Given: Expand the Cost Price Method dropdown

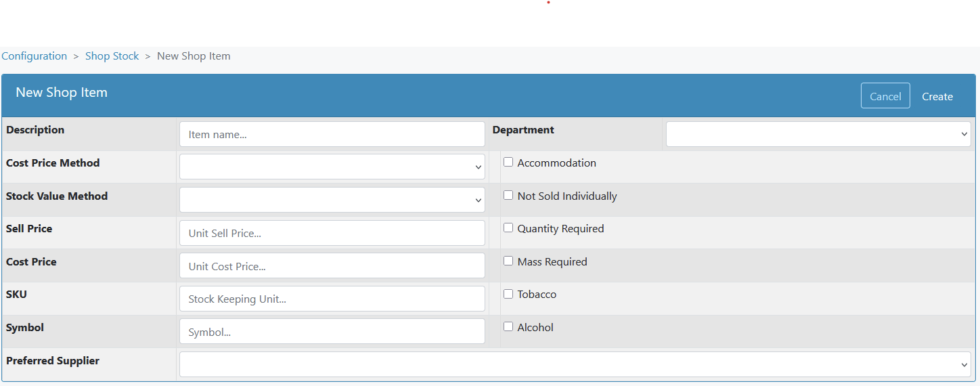Looking at the screenshot, I should [332, 167].
